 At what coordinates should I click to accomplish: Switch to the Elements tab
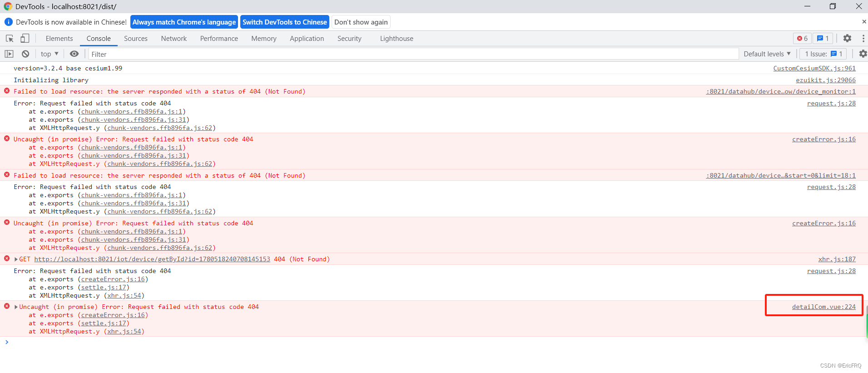(59, 39)
